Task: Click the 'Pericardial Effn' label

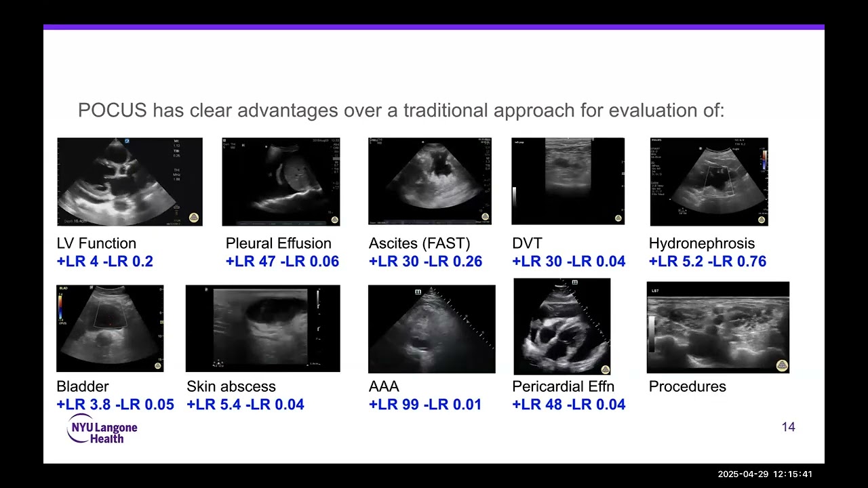Action: (x=563, y=386)
